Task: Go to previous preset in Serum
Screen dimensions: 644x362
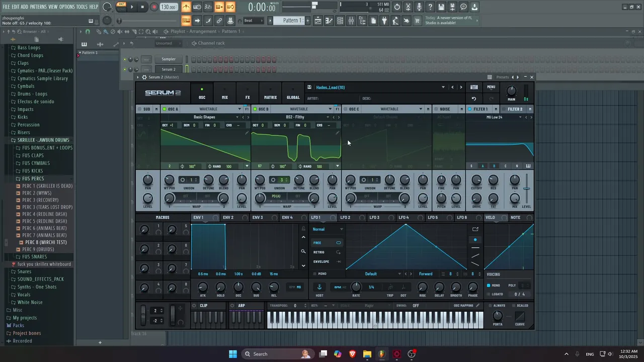Action: pyautogui.click(x=452, y=87)
